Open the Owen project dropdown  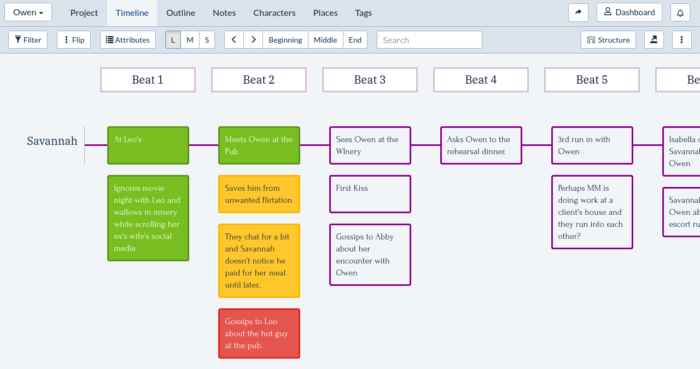point(28,12)
